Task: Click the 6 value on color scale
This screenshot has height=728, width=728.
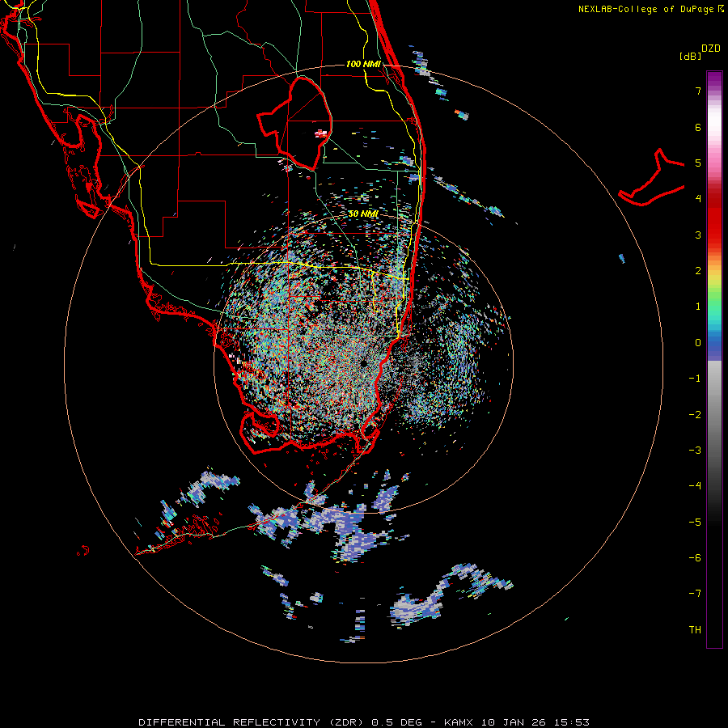Action: [698, 127]
